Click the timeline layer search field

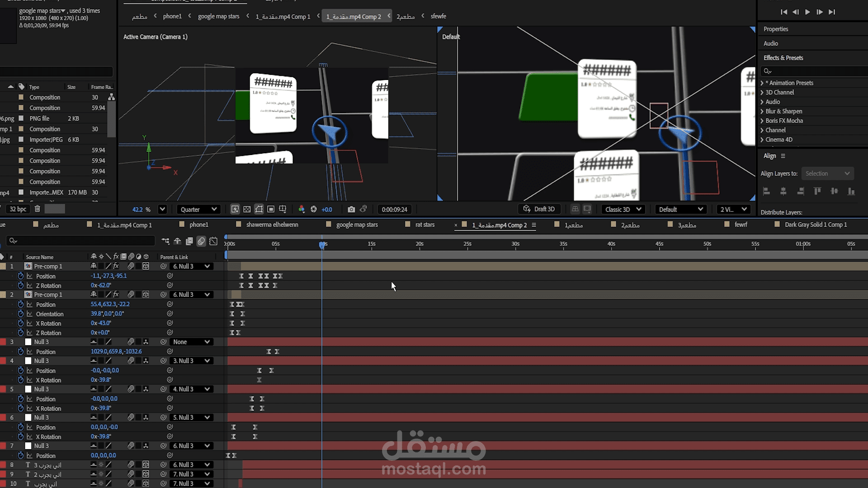(81, 241)
